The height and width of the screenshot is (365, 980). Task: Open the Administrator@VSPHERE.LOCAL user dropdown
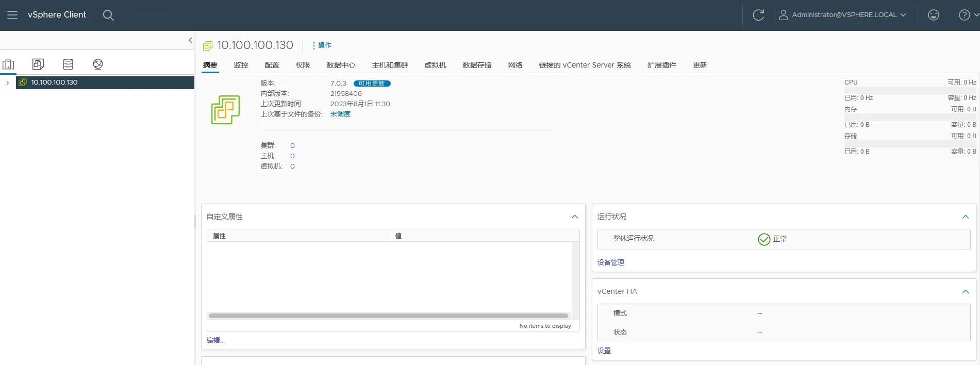(x=842, y=15)
